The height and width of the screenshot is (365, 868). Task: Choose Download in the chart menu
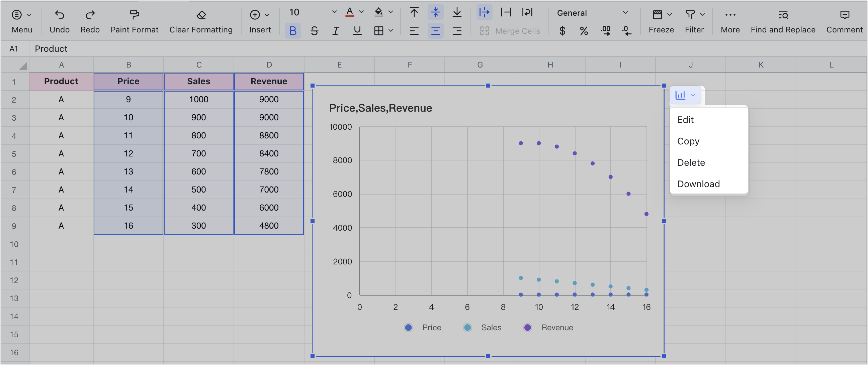(x=698, y=184)
